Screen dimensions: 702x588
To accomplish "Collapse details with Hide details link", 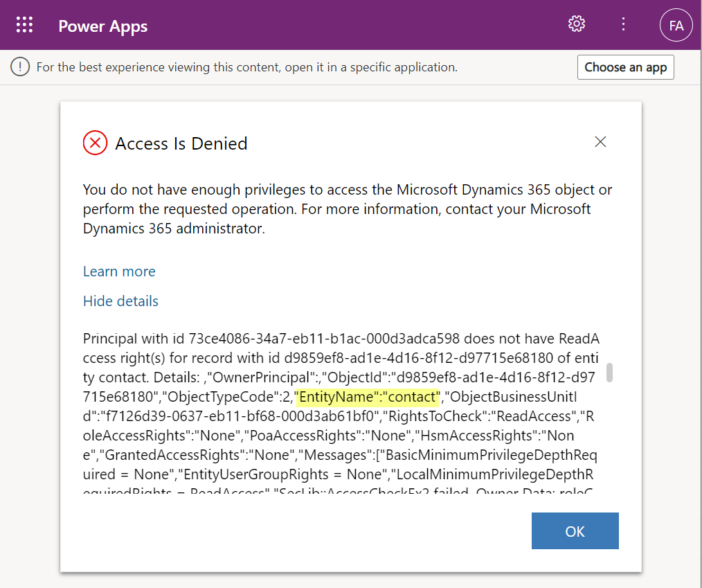I will tap(121, 301).
